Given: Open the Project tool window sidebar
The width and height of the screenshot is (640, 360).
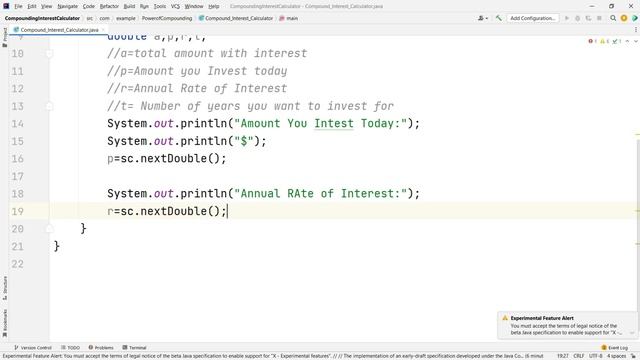Looking at the screenshot, I should [4, 37].
